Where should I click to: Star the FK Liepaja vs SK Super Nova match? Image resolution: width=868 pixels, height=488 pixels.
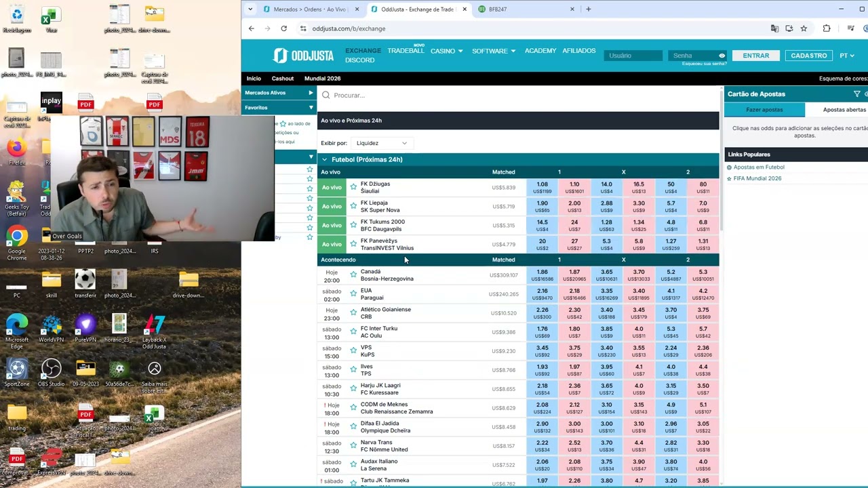point(353,206)
